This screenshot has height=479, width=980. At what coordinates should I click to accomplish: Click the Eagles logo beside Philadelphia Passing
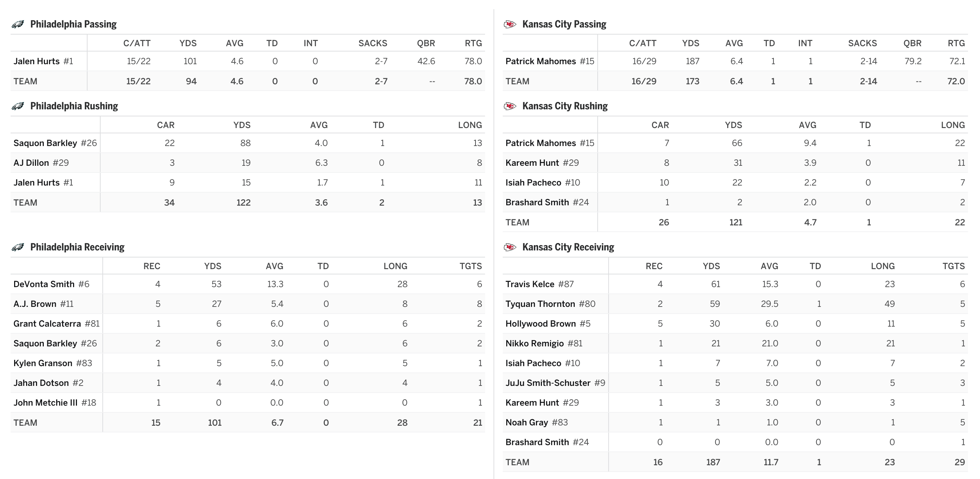[x=18, y=24]
